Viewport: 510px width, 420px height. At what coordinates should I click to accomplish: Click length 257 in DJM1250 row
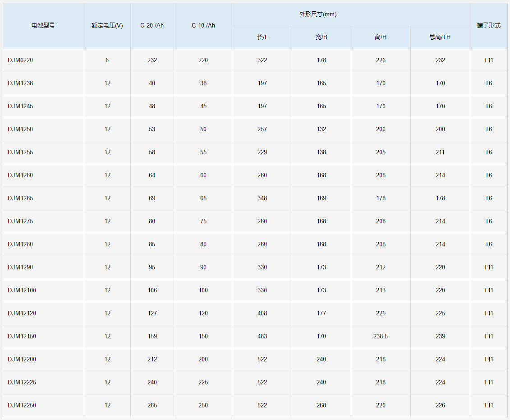pyautogui.click(x=262, y=129)
